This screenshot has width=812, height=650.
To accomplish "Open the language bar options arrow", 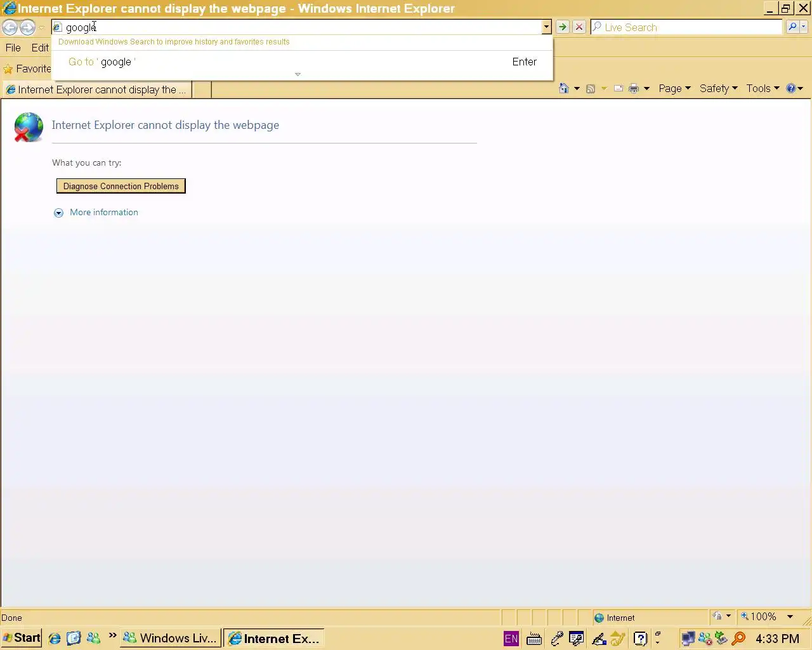I will 657,642.
